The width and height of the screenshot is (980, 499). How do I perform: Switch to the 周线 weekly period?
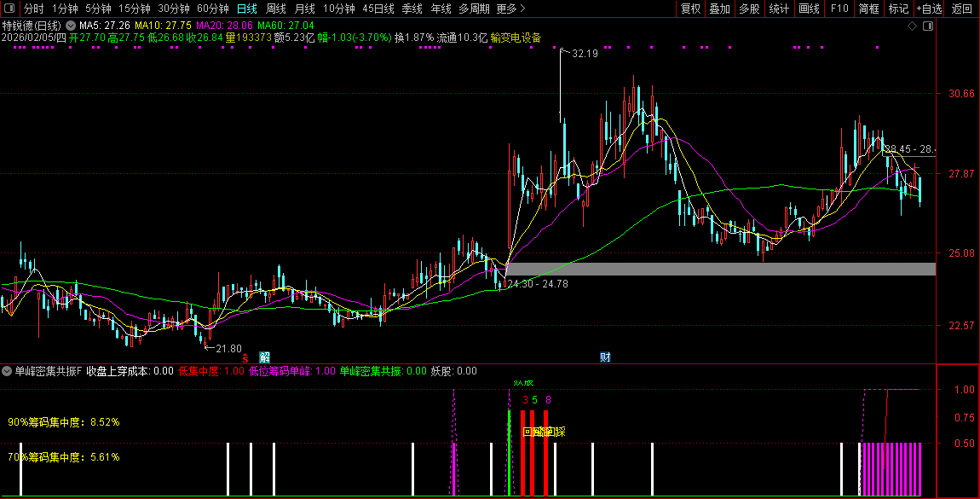pos(275,9)
